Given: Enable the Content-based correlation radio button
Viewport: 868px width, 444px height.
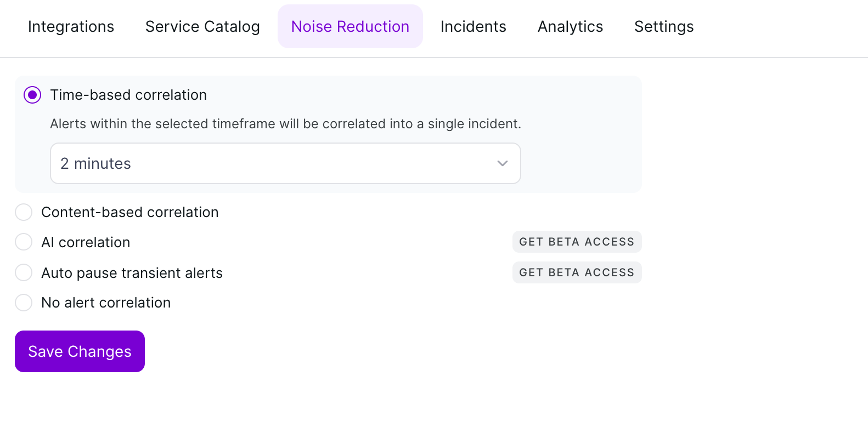Looking at the screenshot, I should pyautogui.click(x=24, y=212).
